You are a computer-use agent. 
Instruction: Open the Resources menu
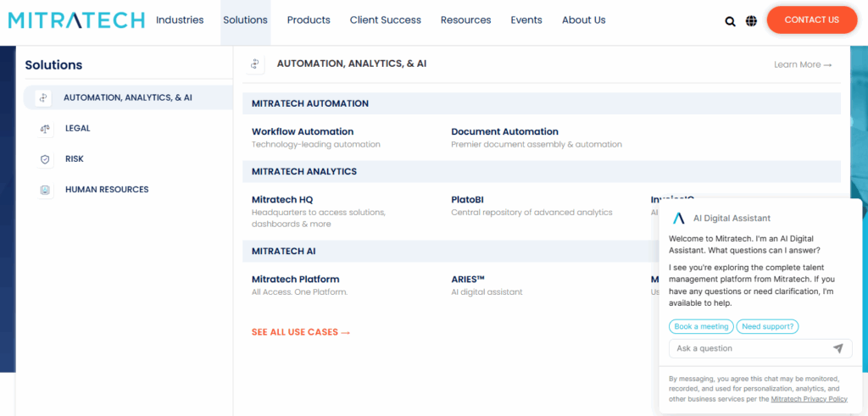465,20
